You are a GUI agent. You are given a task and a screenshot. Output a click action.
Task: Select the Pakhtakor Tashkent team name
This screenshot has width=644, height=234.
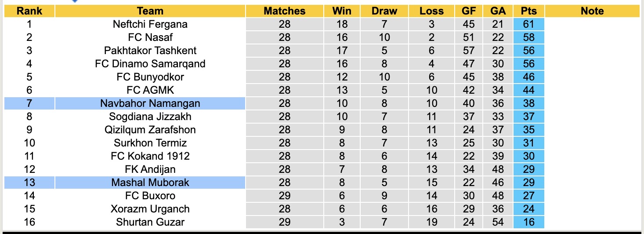coord(150,51)
